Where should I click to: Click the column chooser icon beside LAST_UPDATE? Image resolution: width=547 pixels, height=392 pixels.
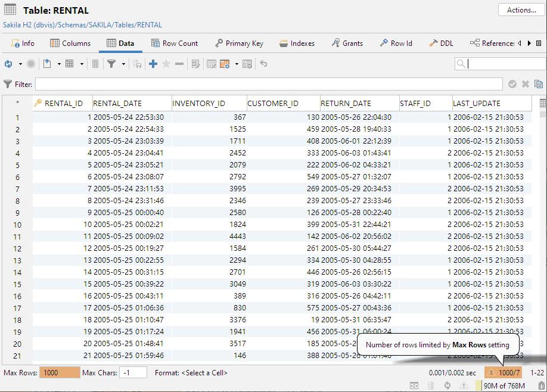542,103
